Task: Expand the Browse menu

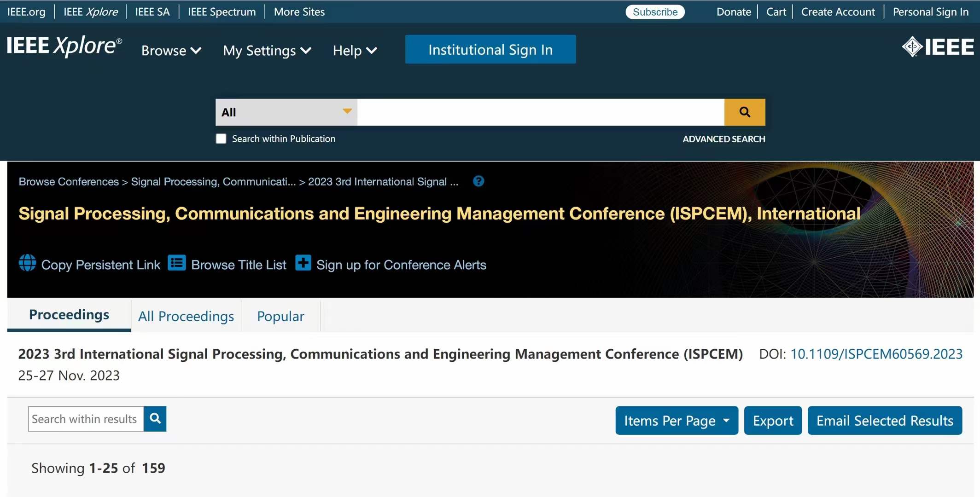Action: pyautogui.click(x=171, y=51)
